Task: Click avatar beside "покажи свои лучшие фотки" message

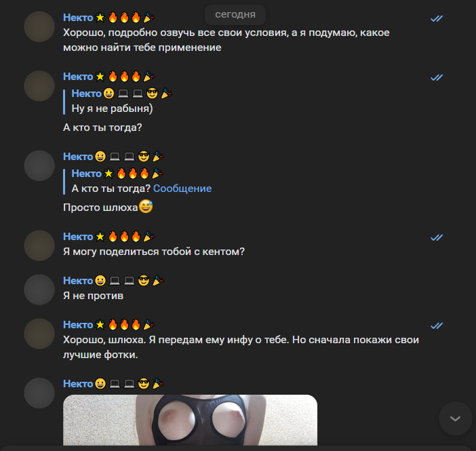Action: click(39, 334)
